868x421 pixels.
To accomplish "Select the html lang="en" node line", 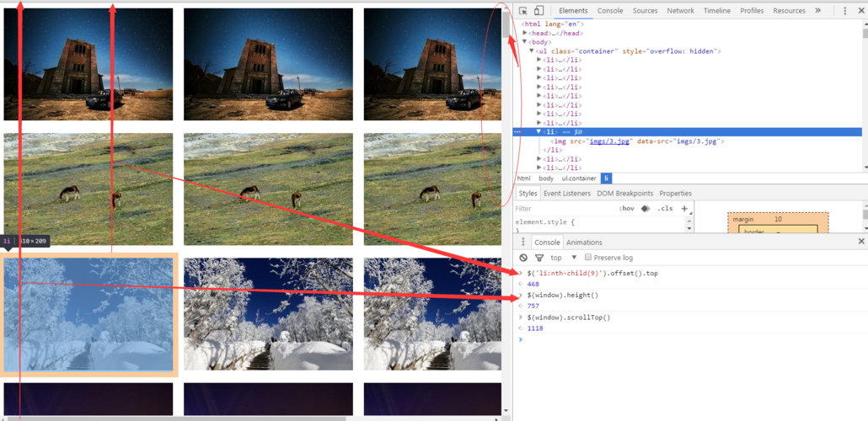I will click(x=553, y=24).
